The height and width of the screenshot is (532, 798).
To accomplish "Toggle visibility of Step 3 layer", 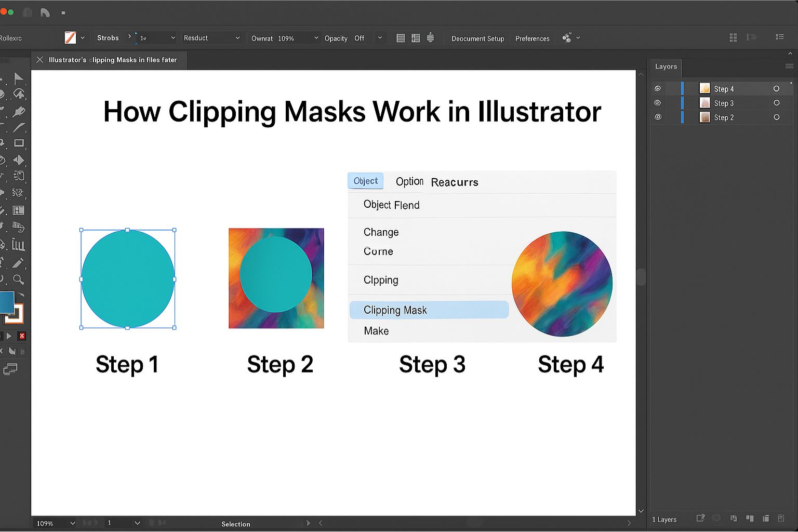I will pyautogui.click(x=658, y=103).
